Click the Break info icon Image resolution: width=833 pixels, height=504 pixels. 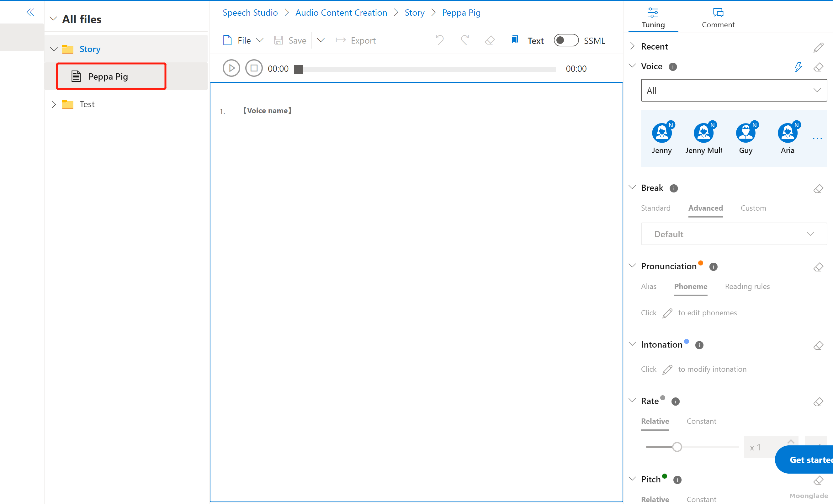(x=673, y=188)
